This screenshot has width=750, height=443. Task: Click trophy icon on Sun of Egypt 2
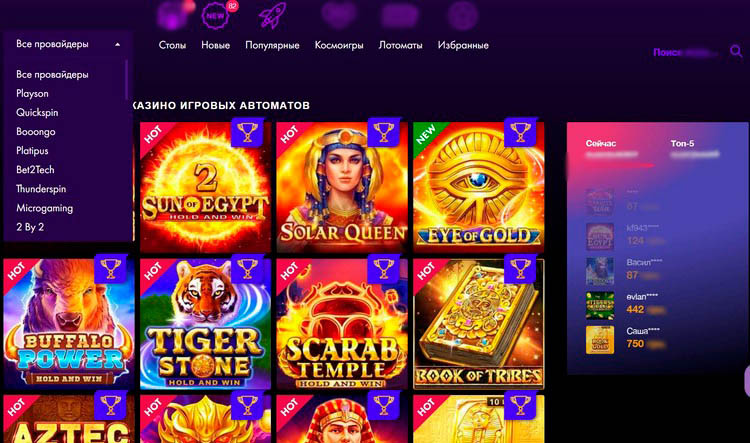[247, 132]
